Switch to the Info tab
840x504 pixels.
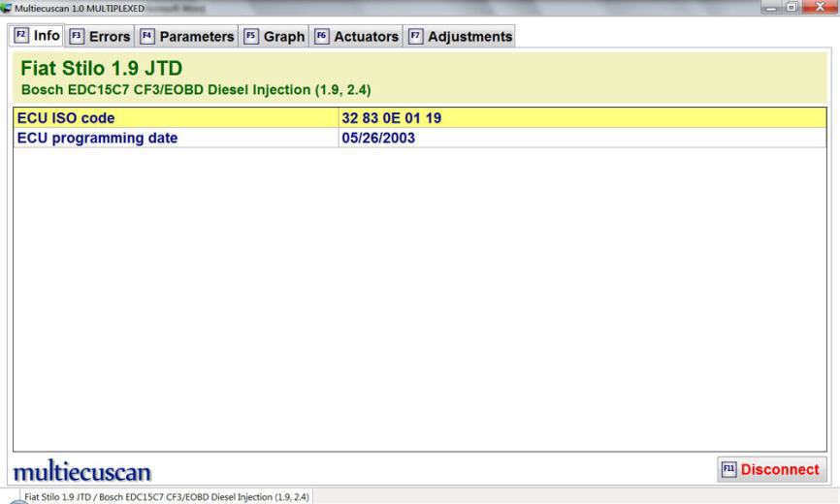tap(37, 36)
